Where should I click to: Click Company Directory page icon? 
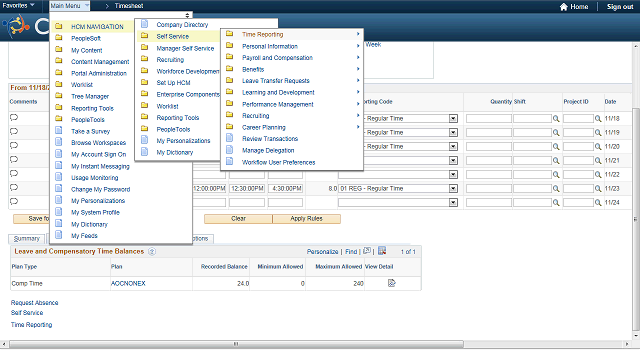[x=144, y=24]
